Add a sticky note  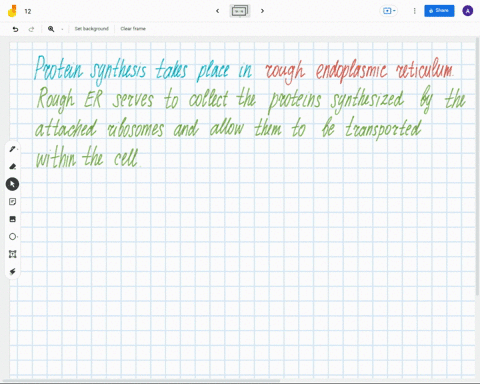tap(12, 202)
